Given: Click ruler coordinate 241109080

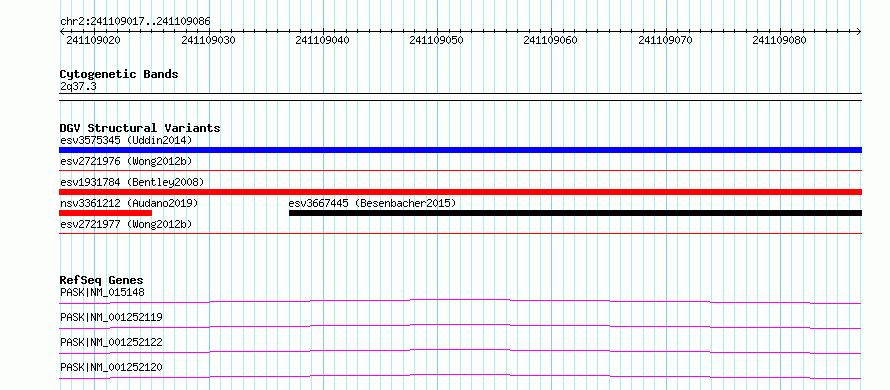Looking at the screenshot, I should [779, 40].
